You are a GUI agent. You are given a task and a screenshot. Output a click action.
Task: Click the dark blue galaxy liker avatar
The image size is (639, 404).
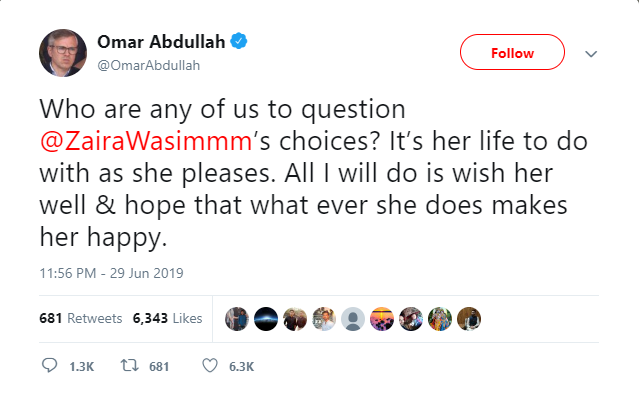click(266, 318)
